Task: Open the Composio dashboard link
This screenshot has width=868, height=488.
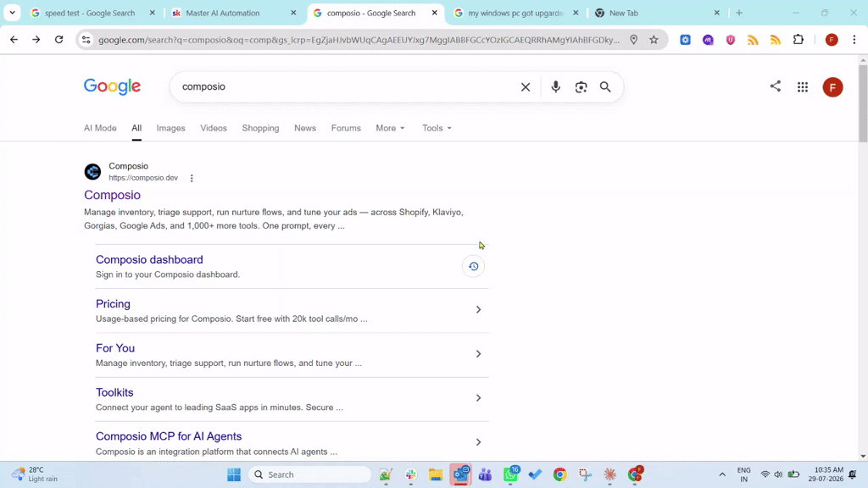Action: point(149,259)
